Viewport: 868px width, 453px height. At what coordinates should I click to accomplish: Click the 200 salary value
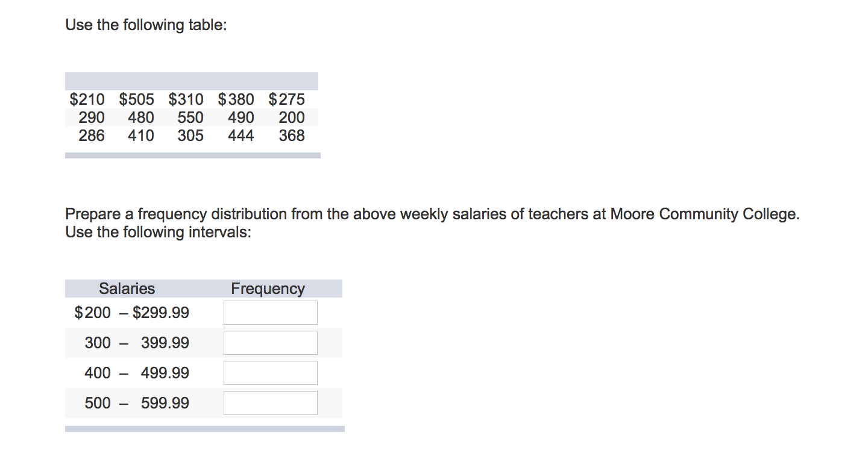(x=291, y=117)
